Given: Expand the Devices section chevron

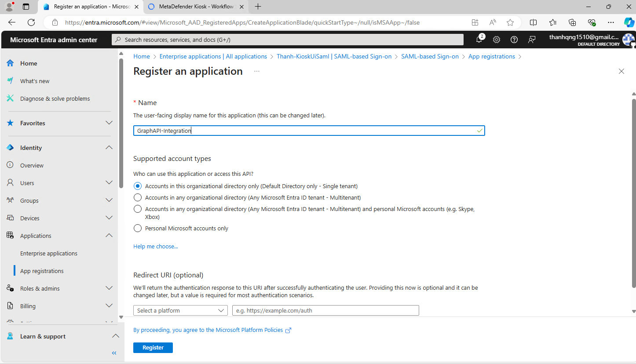Looking at the screenshot, I should click(x=109, y=218).
